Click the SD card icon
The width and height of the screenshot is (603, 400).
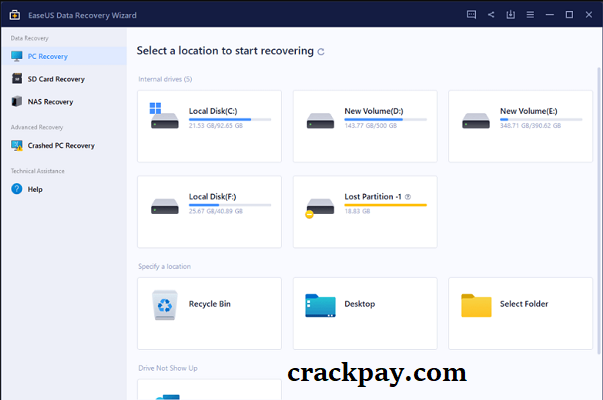coord(17,78)
